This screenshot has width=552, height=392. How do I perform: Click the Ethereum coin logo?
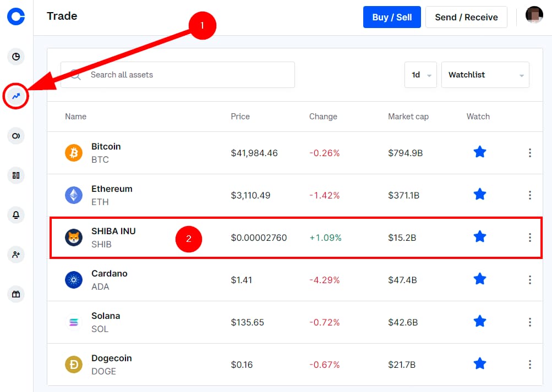pyautogui.click(x=74, y=195)
